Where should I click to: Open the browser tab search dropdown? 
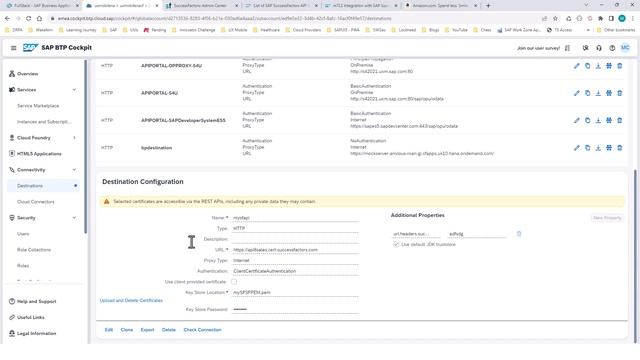coord(586,5)
